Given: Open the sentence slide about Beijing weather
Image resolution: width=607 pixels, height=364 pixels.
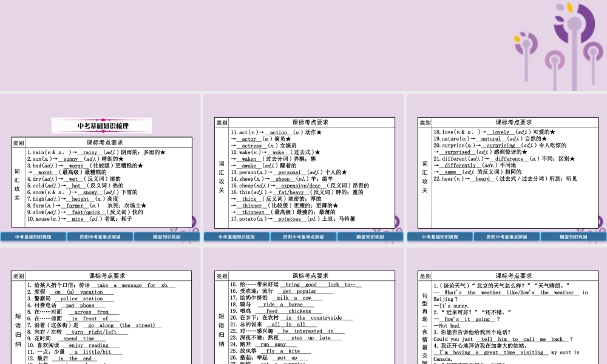Looking at the screenshot, I should (507, 306).
